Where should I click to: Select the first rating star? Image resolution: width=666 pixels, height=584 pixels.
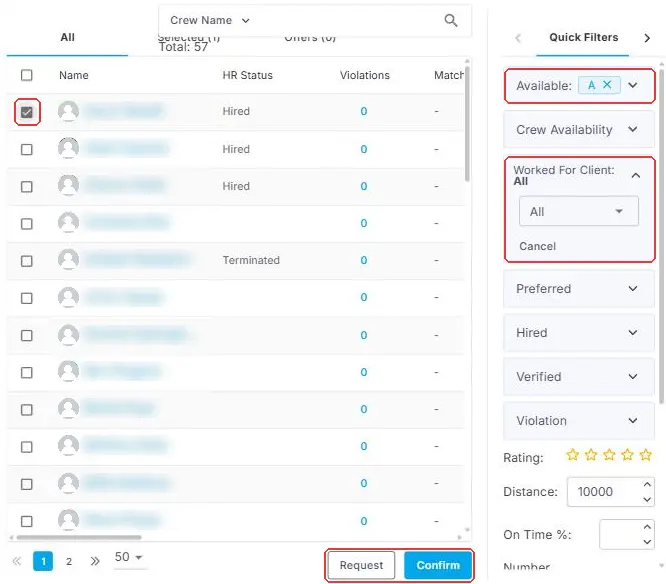point(573,455)
